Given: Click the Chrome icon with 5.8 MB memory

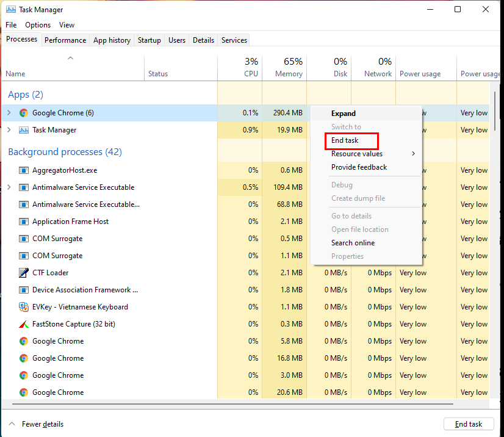Looking at the screenshot, I should click(23, 341).
